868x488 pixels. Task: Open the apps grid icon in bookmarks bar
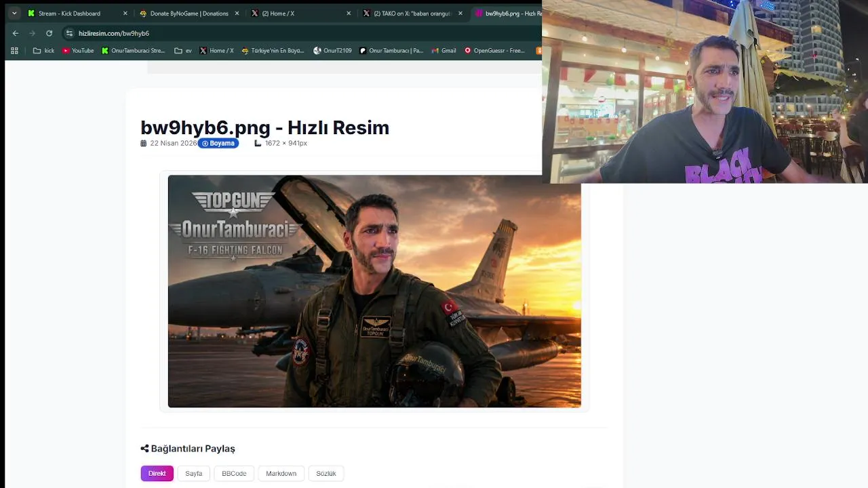click(x=14, y=51)
